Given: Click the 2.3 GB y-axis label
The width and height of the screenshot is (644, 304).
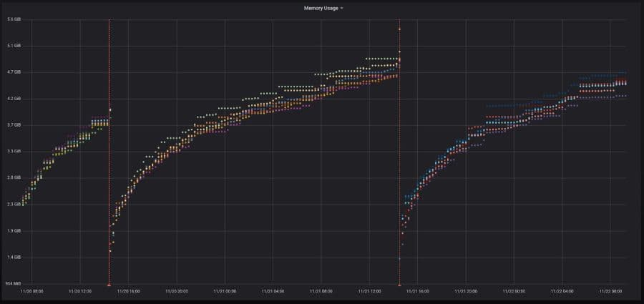Looking at the screenshot, I should tap(14, 205).
